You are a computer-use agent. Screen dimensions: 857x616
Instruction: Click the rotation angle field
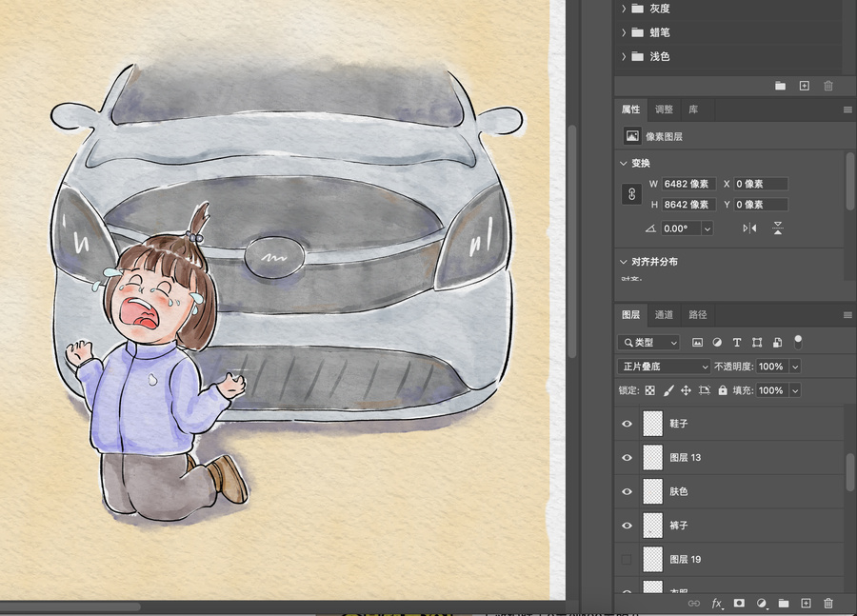(682, 229)
